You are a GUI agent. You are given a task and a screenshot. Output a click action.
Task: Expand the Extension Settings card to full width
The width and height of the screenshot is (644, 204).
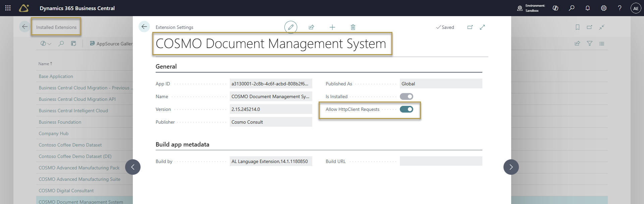coord(482,27)
